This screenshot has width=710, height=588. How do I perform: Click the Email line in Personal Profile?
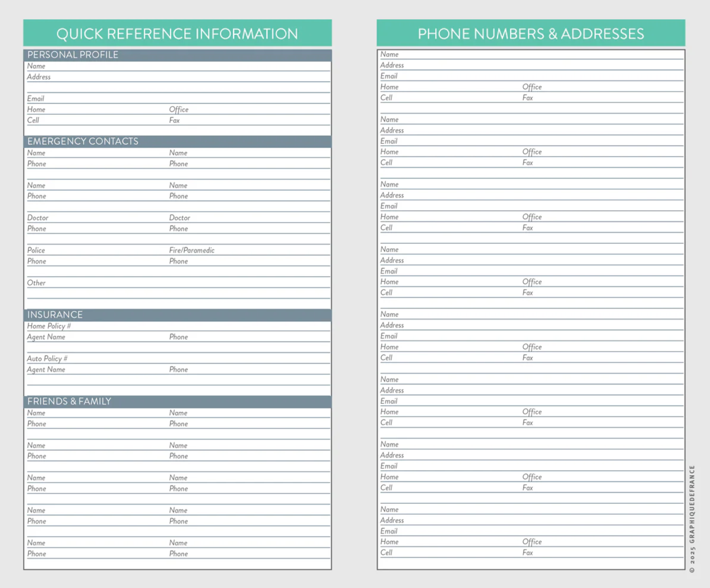coord(179,99)
